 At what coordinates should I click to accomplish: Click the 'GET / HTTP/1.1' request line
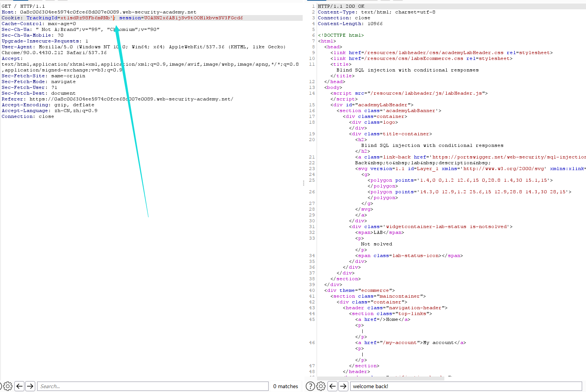(x=23, y=6)
